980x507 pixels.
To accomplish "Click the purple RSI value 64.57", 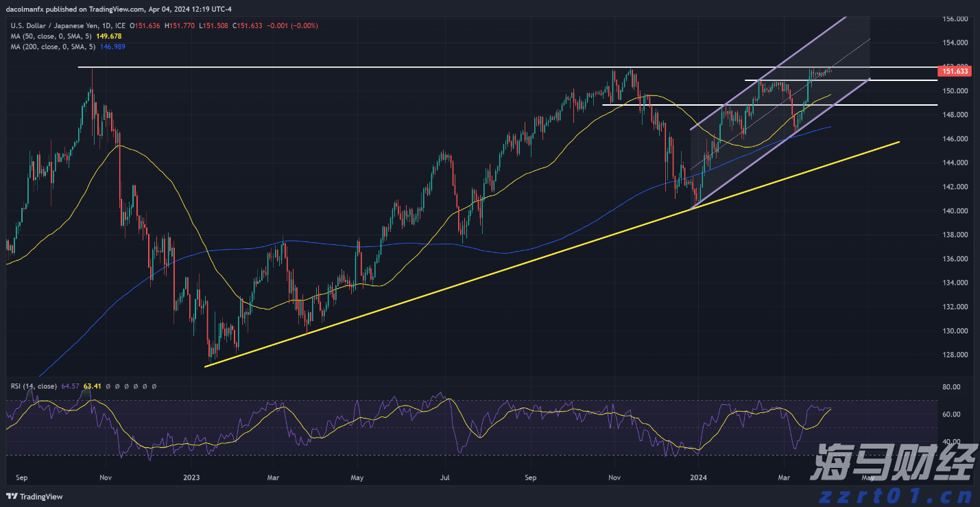I will click(70, 386).
